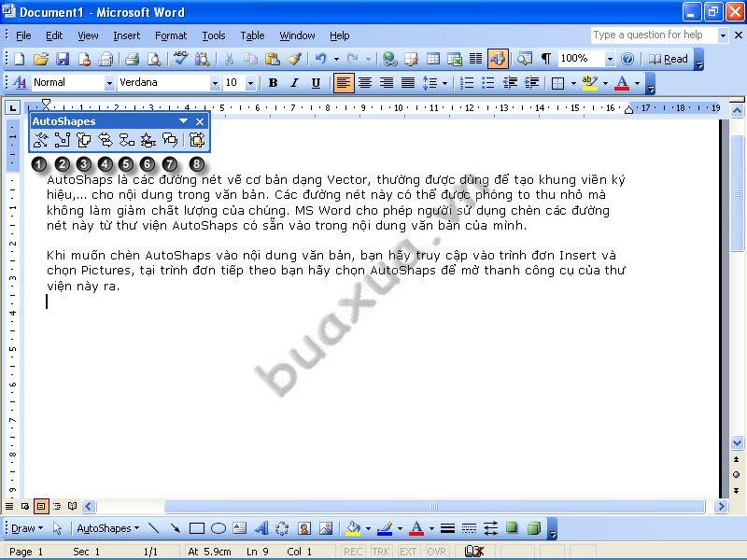Undo the last action

(321, 59)
